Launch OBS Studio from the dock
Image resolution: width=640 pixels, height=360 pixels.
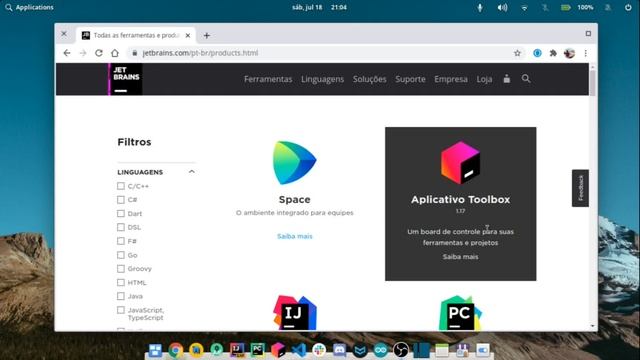coord(401,350)
